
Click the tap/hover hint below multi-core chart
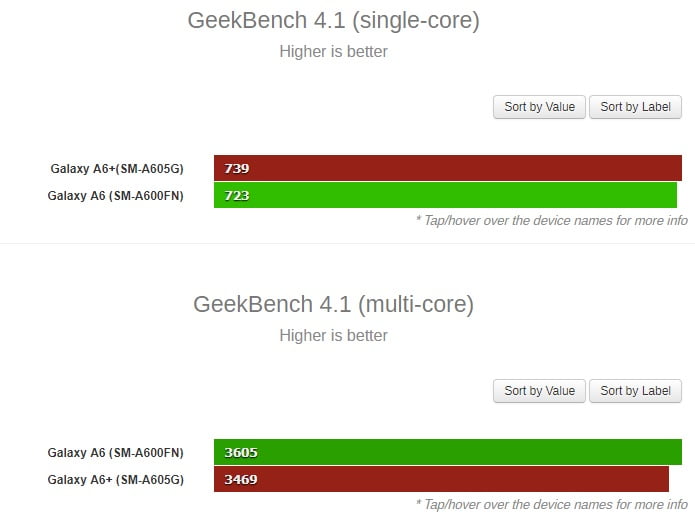551,504
